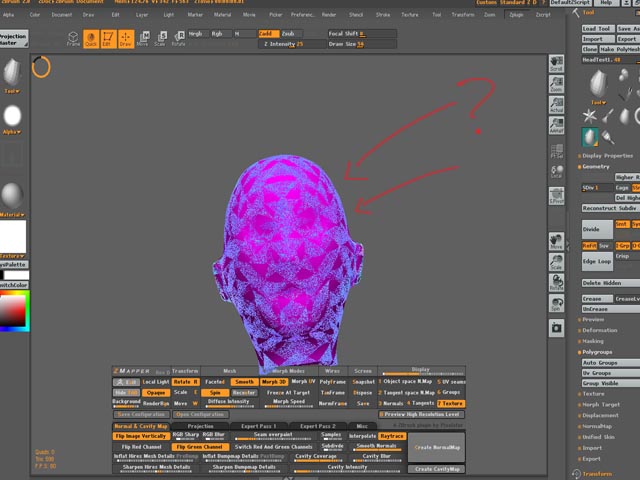The height and width of the screenshot is (480, 640).
Task: Click the ZMapper running-figure Exit button
Action: coord(127,382)
